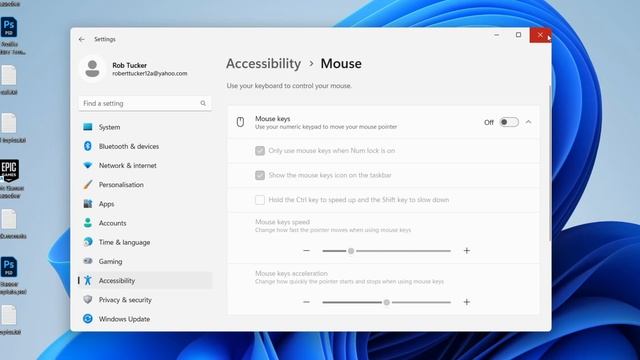Increase mouse keys acceleration with plus
Image resolution: width=640 pixels, height=360 pixels.
(467, 302)
